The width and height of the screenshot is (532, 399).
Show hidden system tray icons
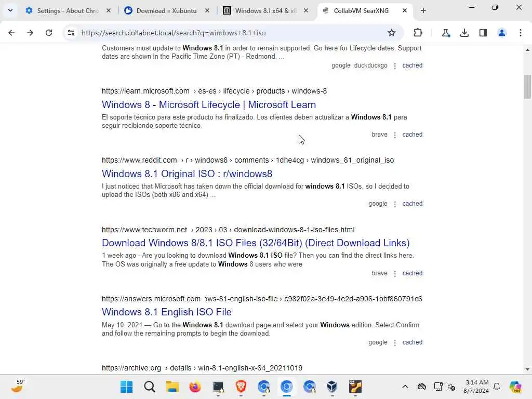coord(405,387)
